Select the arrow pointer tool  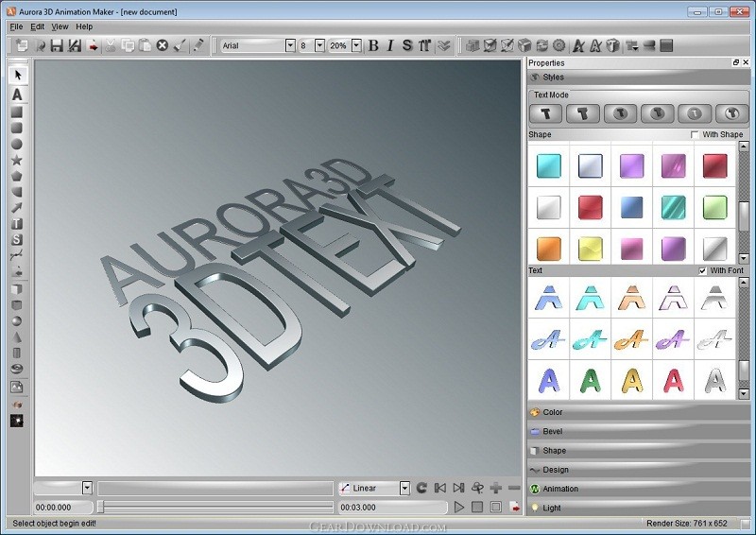(x=18, y=76)
